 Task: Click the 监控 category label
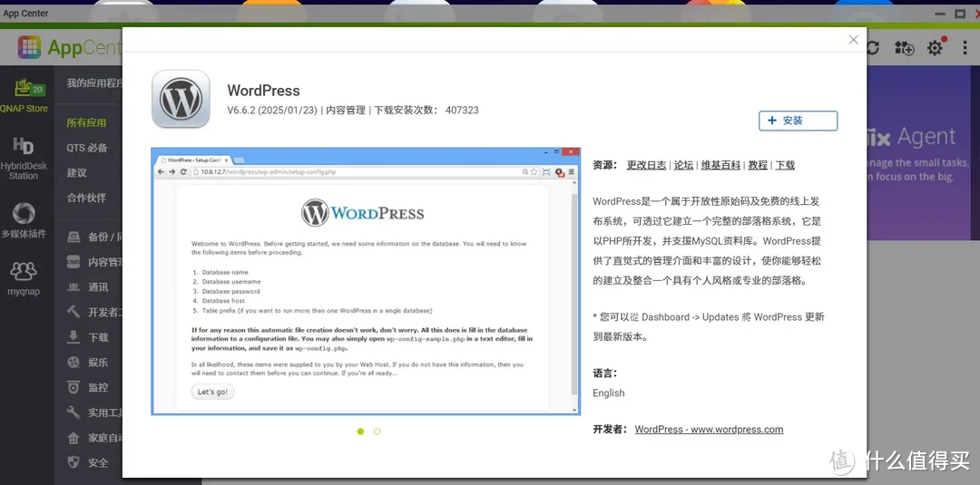98,388
